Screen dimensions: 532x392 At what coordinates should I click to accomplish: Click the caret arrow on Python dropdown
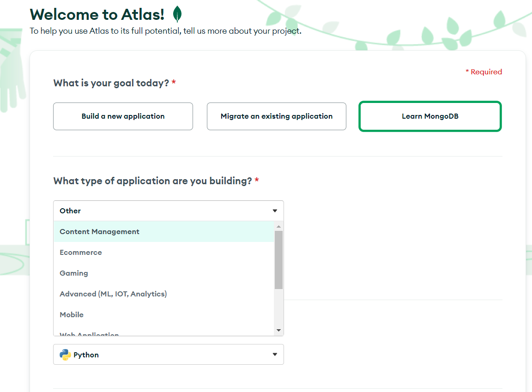coord(275,355)
